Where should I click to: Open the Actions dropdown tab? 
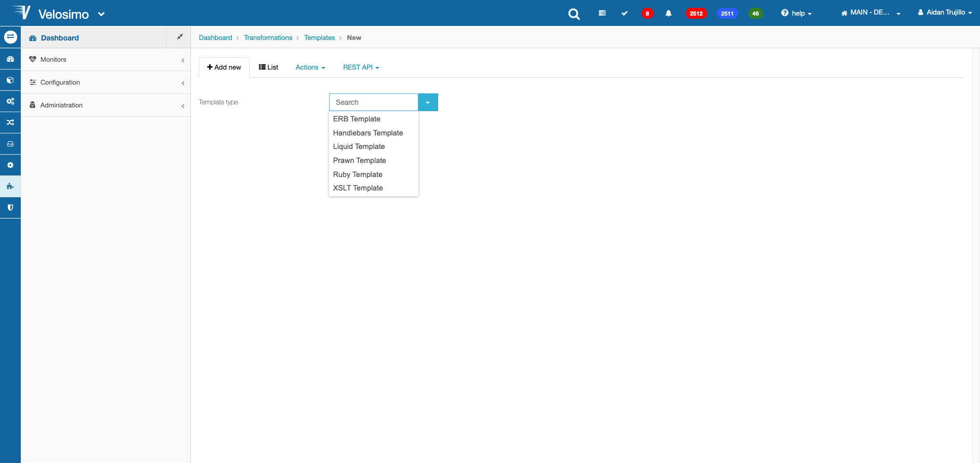point(310,67)
